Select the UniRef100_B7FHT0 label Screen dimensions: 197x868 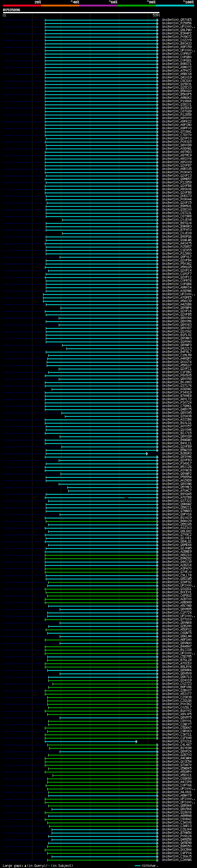177,230
